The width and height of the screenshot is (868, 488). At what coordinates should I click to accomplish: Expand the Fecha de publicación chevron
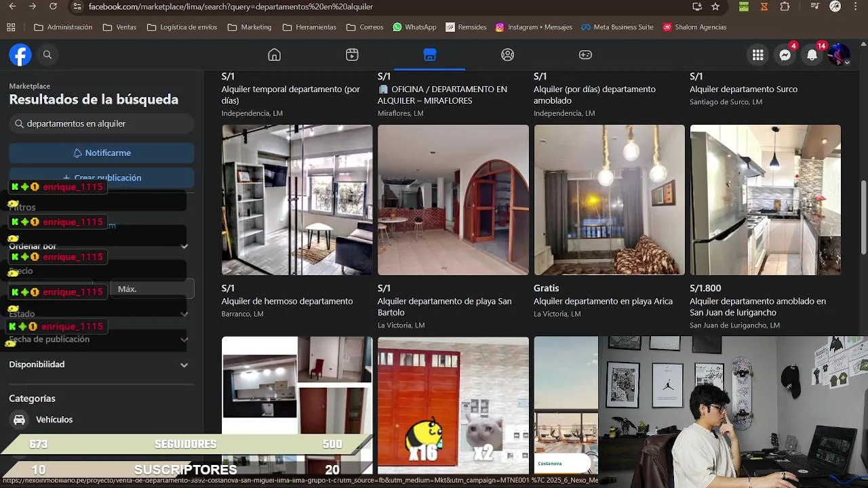[184, 340]
